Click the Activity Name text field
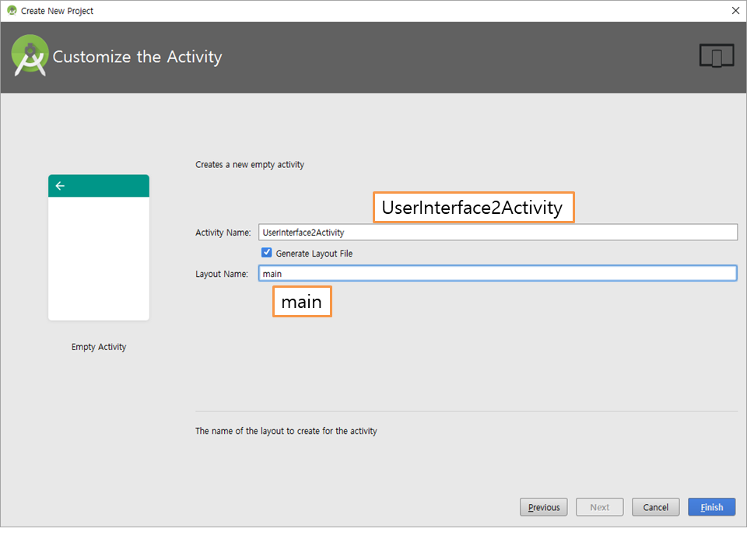747x560 pixels. 498,232
